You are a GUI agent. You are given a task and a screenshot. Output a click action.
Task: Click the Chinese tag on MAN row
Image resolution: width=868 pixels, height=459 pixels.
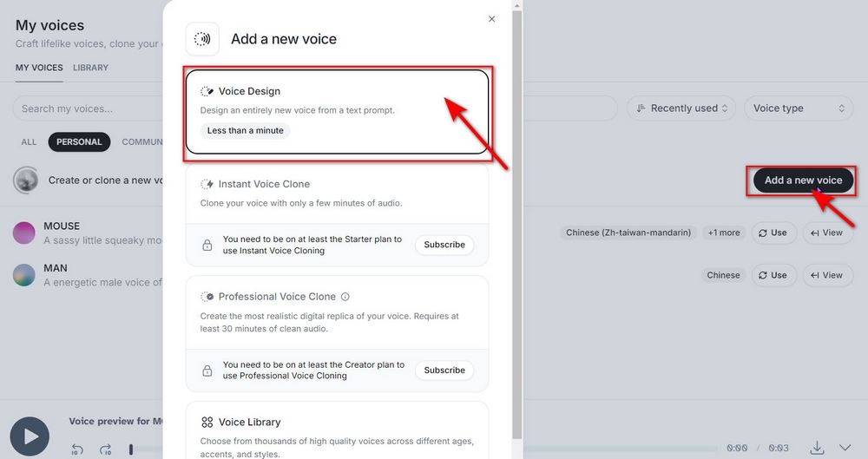click(723, 275)
